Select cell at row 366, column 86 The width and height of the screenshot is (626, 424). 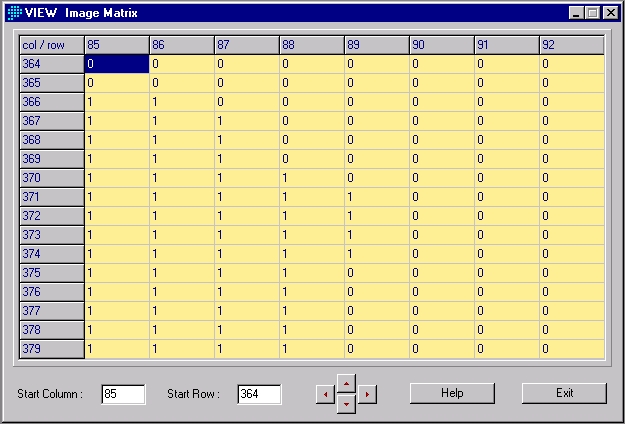(181, 102)
